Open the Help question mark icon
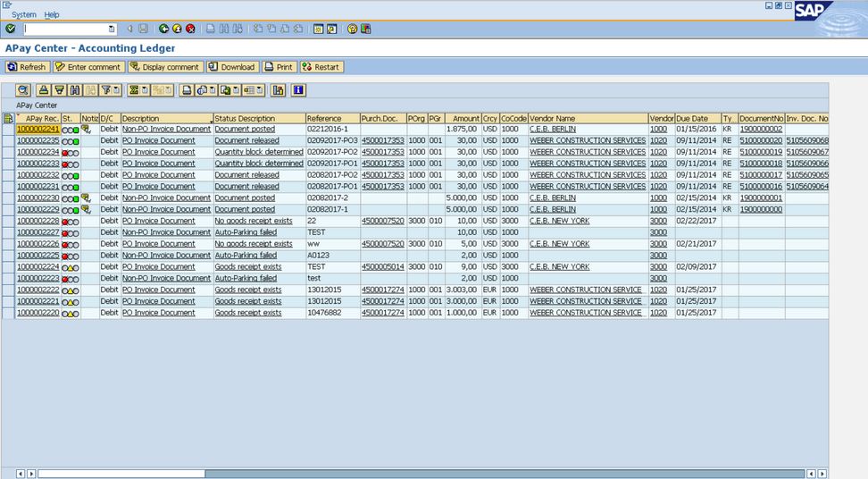This screenshot has height=479, width=868. tap(352, 29)
